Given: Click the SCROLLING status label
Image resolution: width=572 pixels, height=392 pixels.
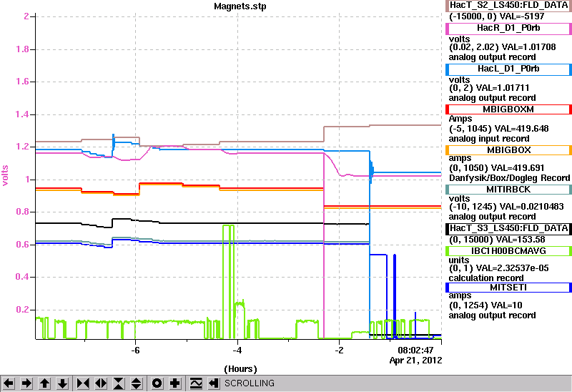Looking at the screenshot, I should (250, 383).
